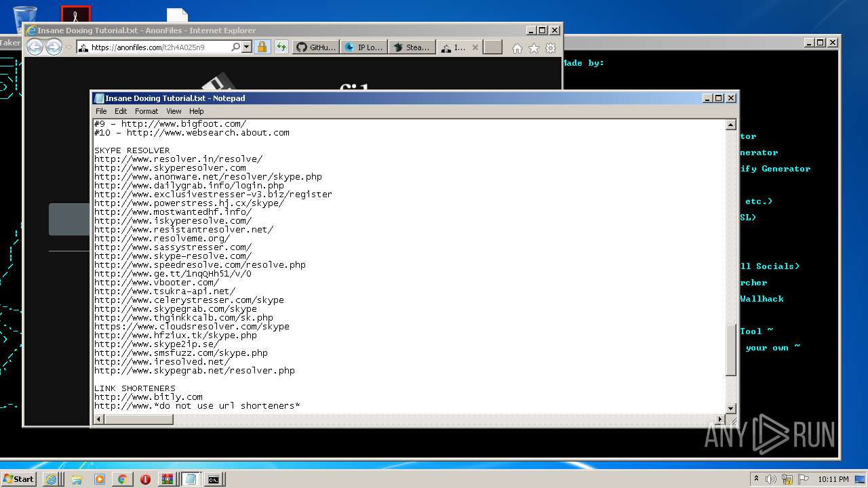Click the skyperesolver.com line

(x=170, y=168)
